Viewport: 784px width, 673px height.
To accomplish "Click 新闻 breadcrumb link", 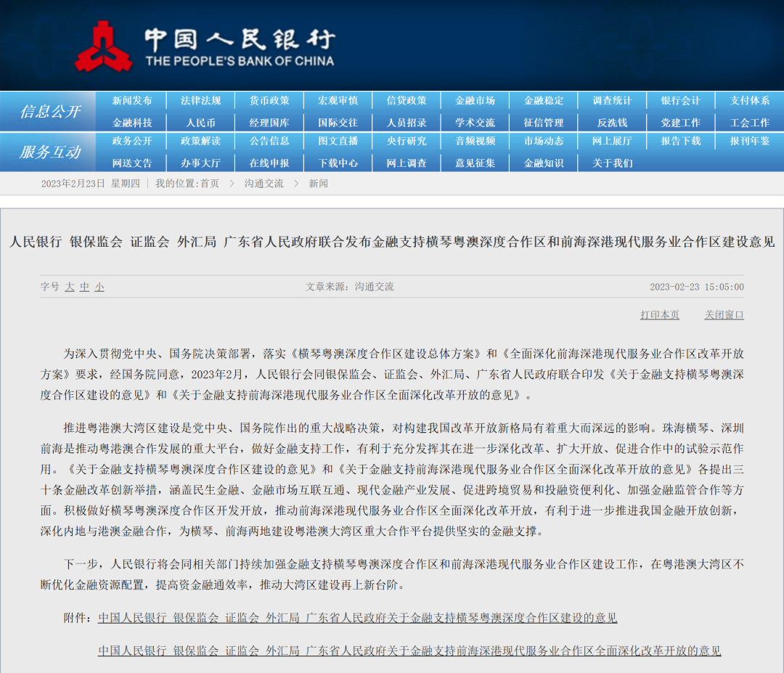I will pos(318,184).
